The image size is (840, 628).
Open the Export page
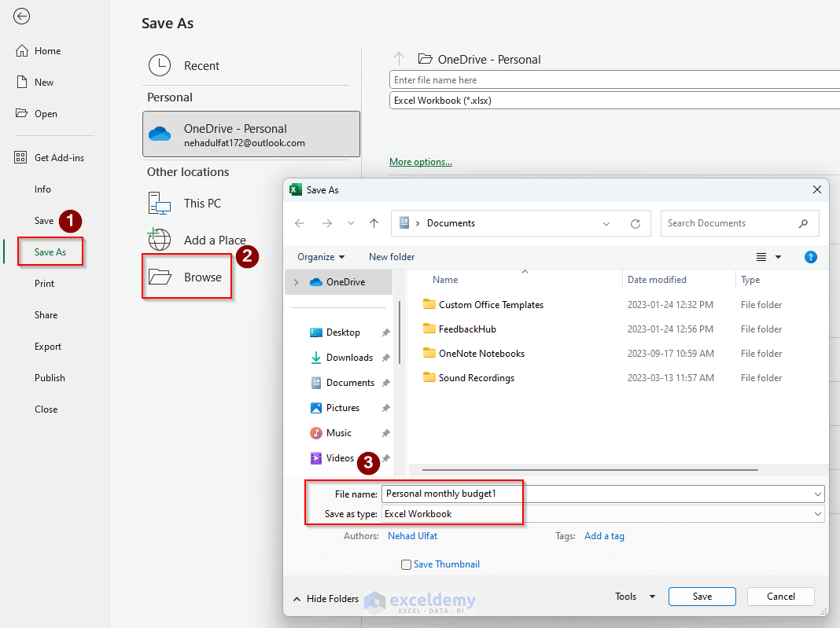point(48,347)
